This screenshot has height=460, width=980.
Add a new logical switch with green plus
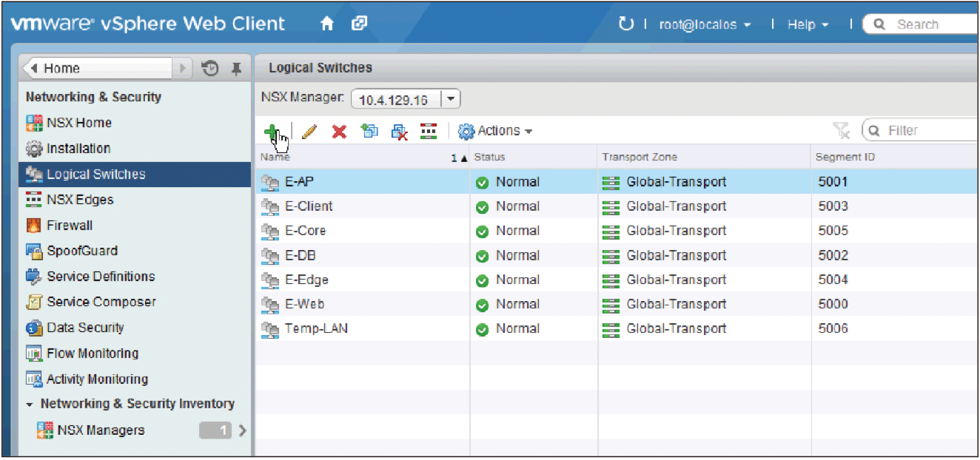272,132
